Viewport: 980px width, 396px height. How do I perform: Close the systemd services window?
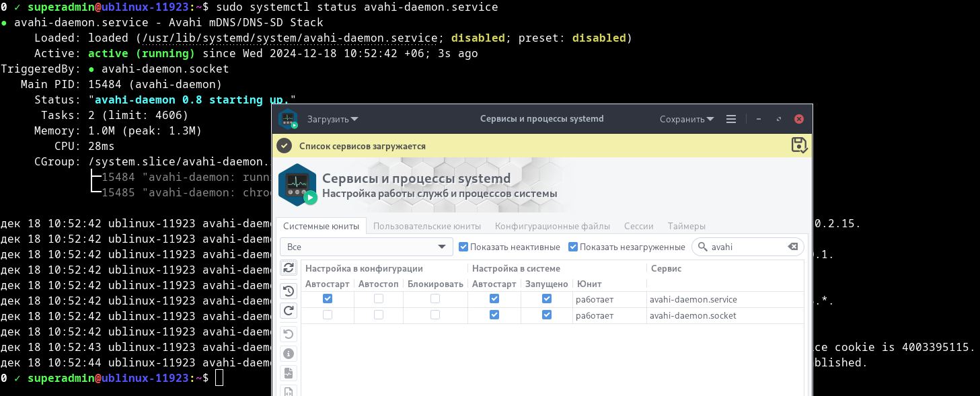799,119
